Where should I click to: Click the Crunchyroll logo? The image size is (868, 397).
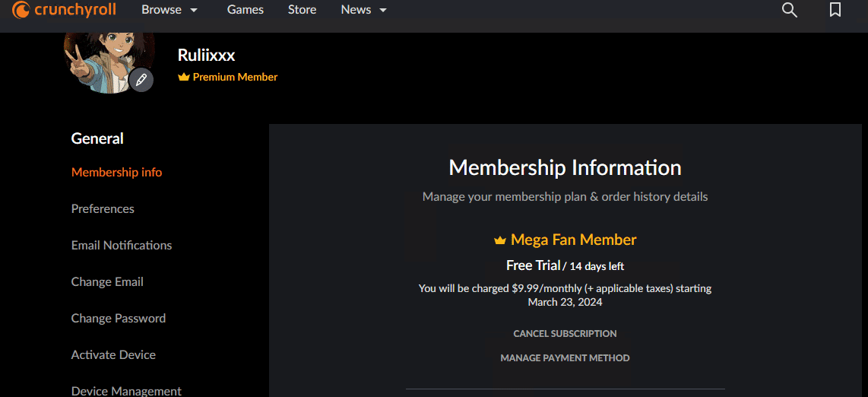point(65,10)
